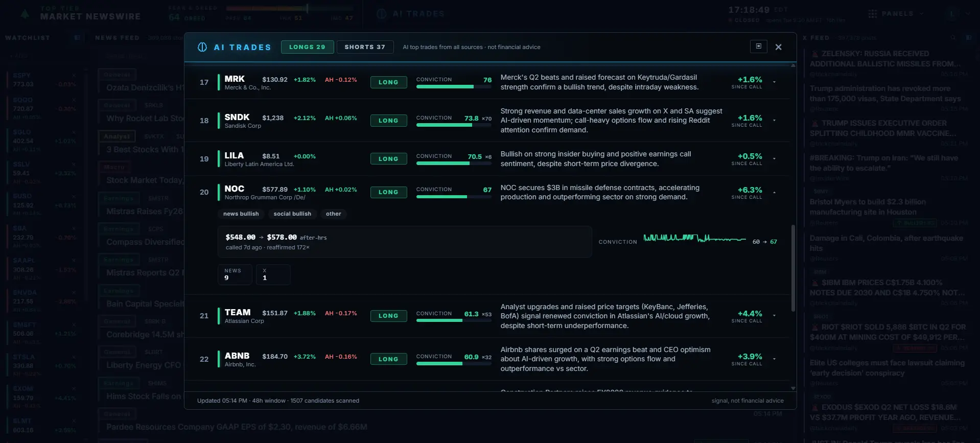Click the AI Trades button in the background top bar
Image resolution: width=980 pixels, height=443 pixels.
coord(411,14)
